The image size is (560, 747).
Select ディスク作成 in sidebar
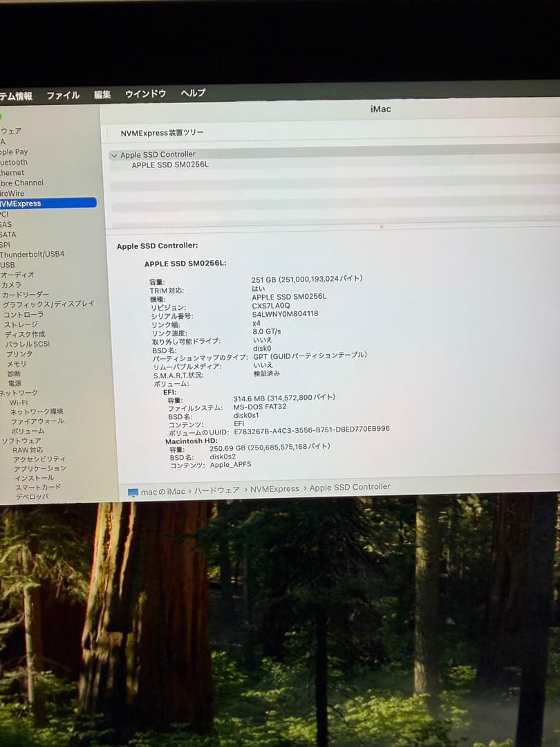pyautogui.click(x=26, y=335)
